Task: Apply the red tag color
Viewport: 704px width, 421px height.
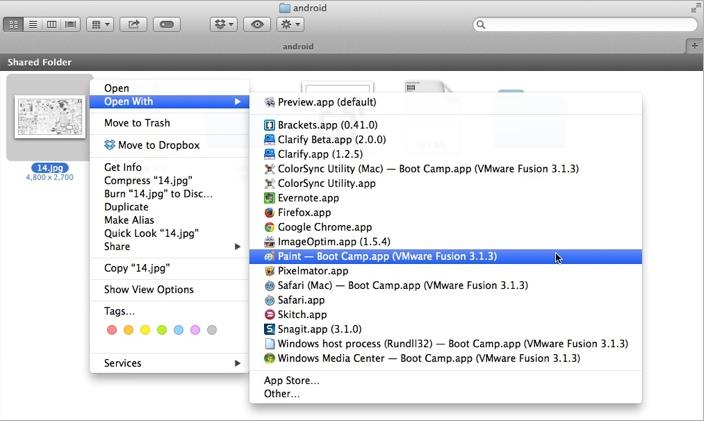Action: click(x=112, y=330)
